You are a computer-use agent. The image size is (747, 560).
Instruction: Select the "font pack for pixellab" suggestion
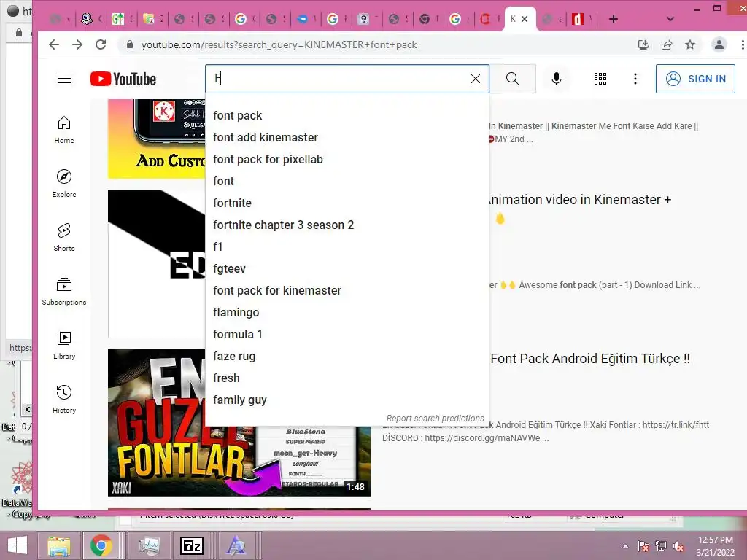pos(347,160)
